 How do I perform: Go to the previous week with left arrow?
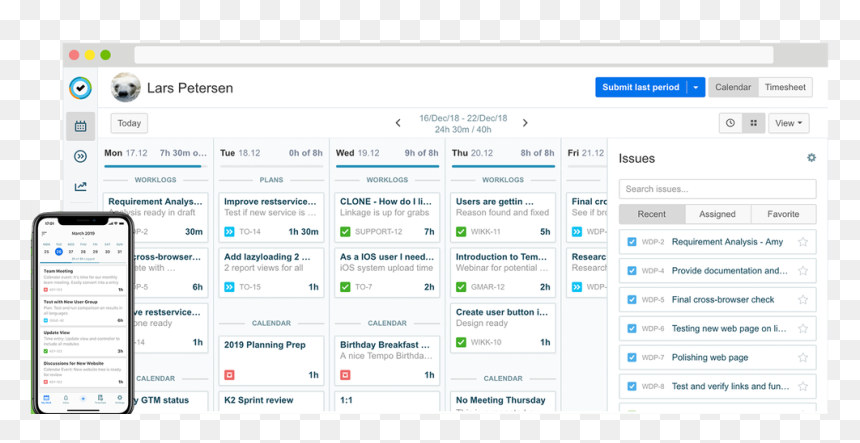(x=398, y=123)
